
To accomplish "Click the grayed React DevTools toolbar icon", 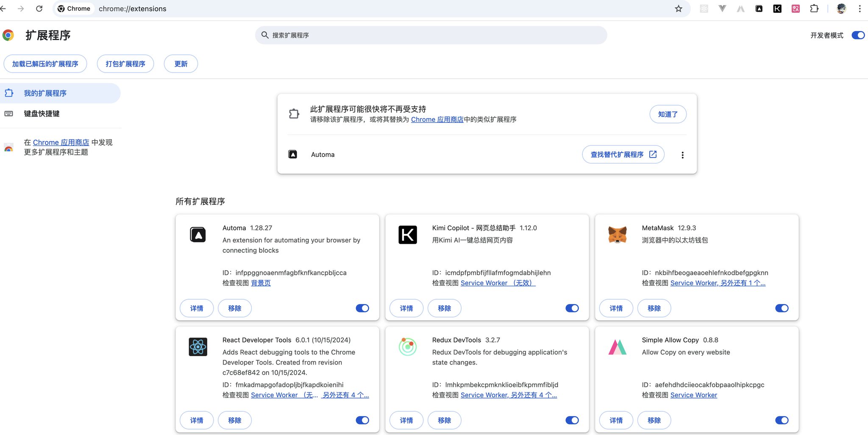I will click(704, 8).
